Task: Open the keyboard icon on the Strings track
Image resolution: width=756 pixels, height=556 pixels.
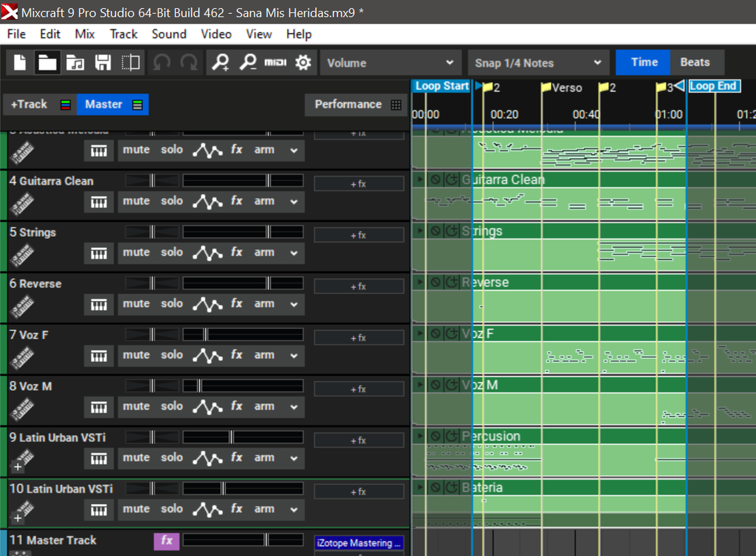Action: [99, 253]
